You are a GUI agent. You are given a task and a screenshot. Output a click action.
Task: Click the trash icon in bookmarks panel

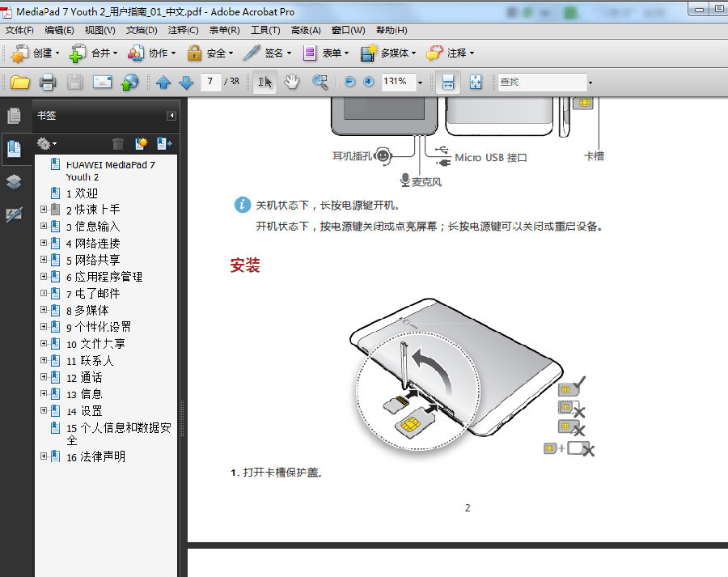pos(117,143)
